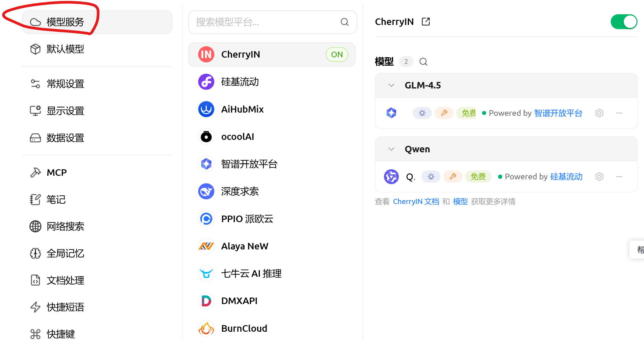Viewport: 644px width, 340px height.
Task: Go to 显示设置
Action: point(97,111)
